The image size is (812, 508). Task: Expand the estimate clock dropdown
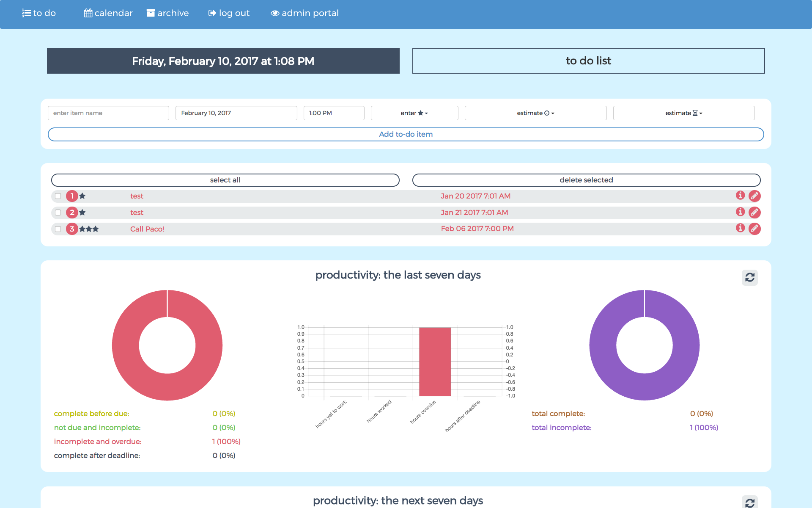point(535,113)
